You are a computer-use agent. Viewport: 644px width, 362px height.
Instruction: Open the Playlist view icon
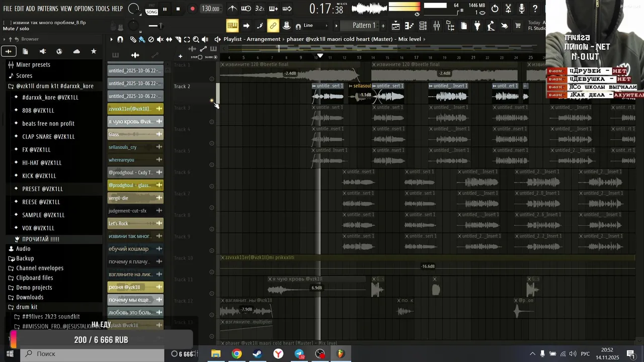pos(395,26)
